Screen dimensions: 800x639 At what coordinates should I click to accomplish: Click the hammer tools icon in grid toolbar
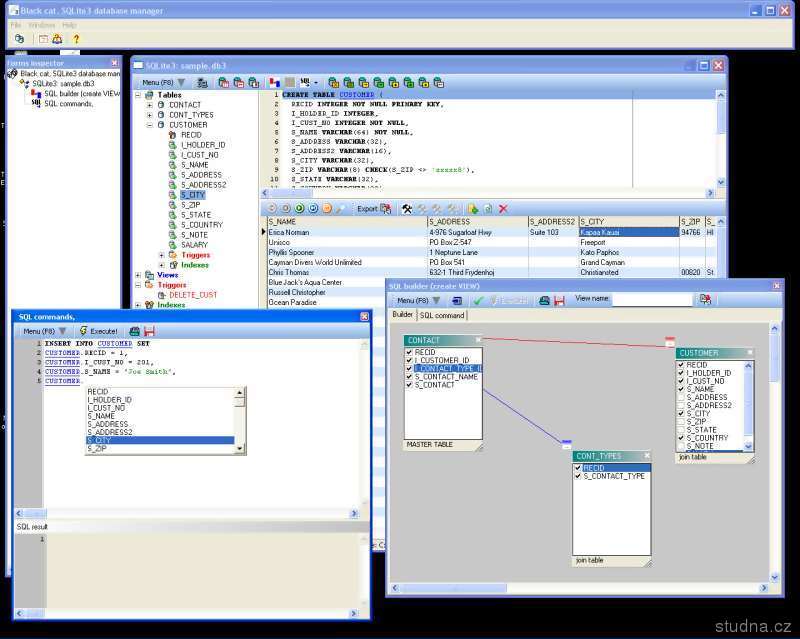point(407,208)
